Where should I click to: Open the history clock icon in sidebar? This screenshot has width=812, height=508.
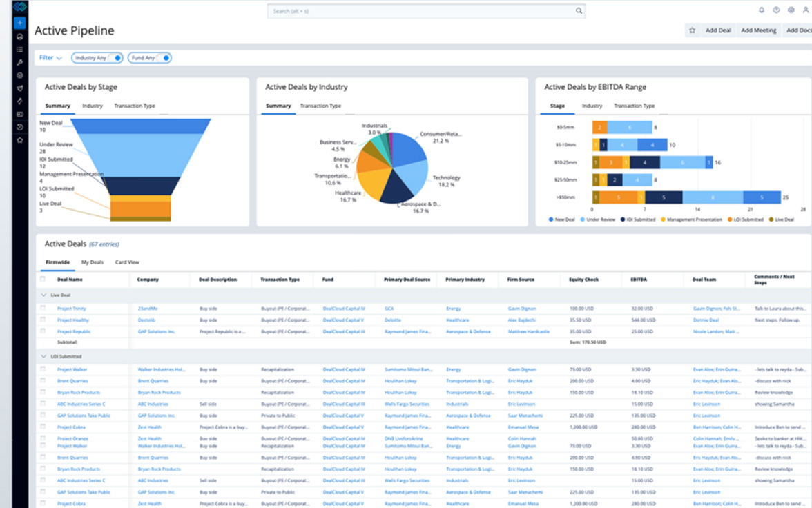(19, 127)
